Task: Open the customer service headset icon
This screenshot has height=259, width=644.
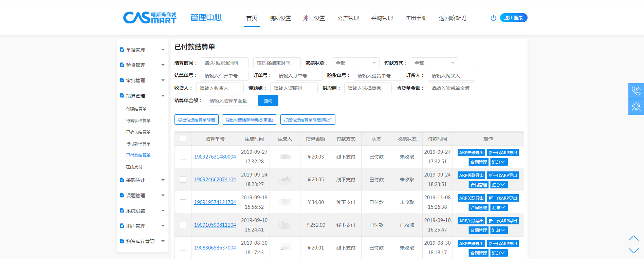Action: coord(636,107)
